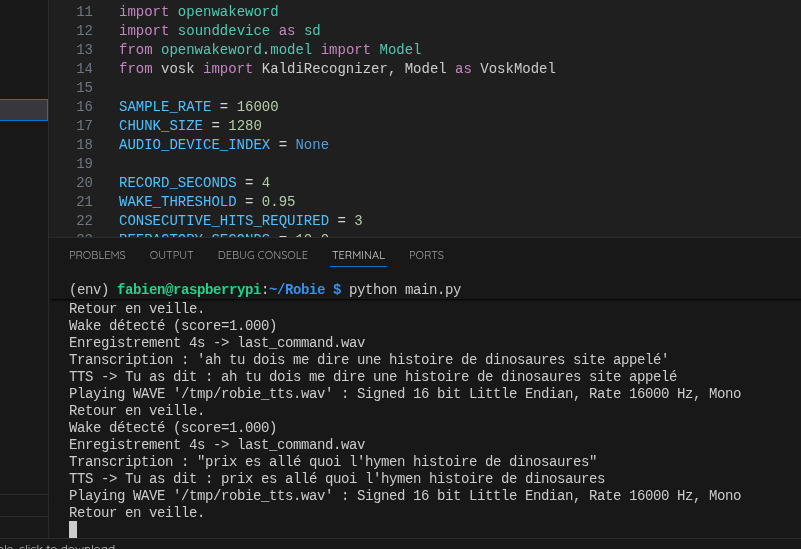
Task: Click 'CHUNK_SIZE = 1280' code line
Action: 190,126
